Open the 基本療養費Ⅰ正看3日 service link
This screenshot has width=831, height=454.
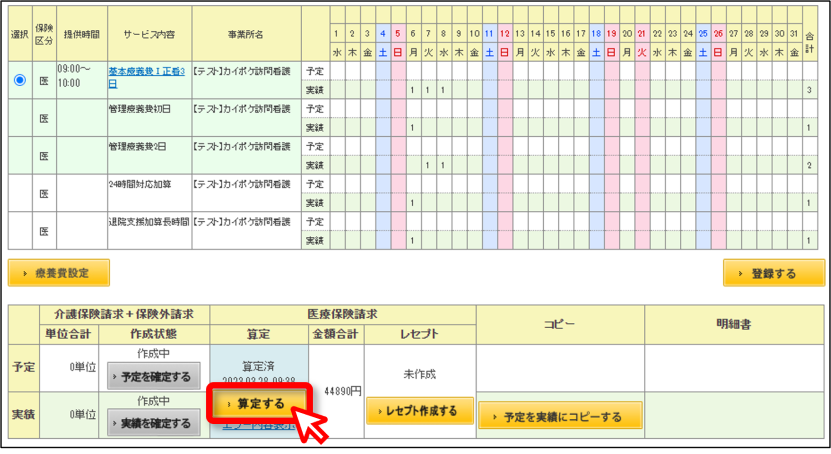coord(147,77)
